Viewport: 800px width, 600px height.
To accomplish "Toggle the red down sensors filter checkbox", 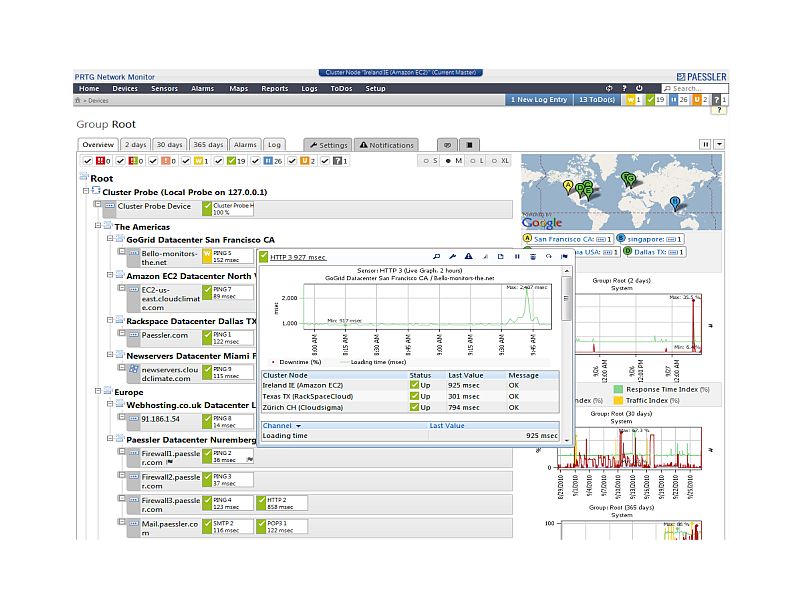I will (88, 161).
